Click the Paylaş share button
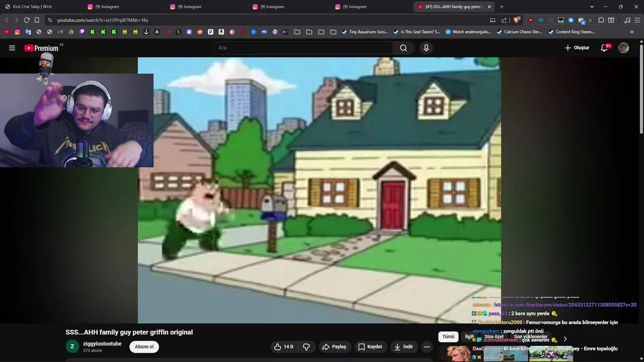The height and width of the screenshot is (362, 644). tap(334, 346)
